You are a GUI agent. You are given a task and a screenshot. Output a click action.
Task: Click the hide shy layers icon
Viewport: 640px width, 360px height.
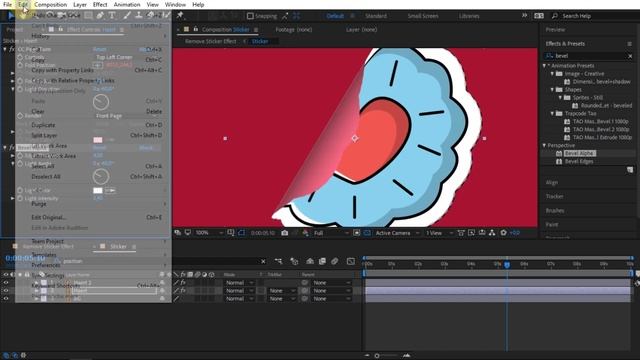pyautogui.click(x=310, y=261)
